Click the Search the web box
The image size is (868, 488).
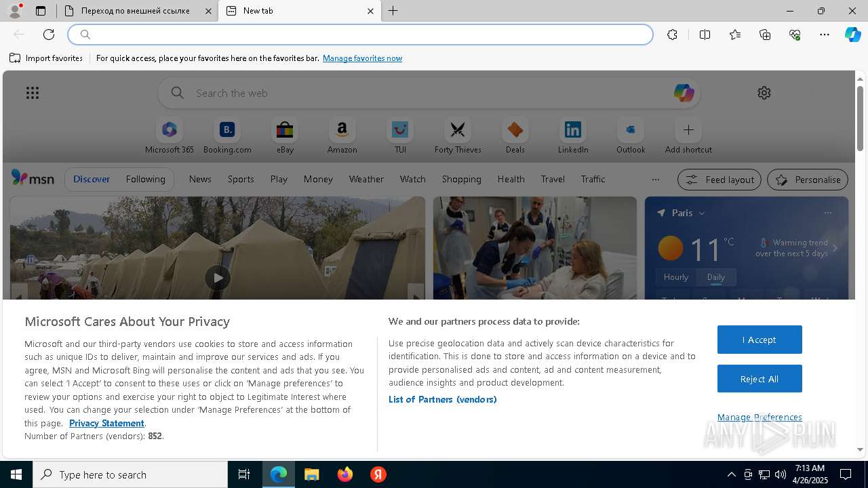429,93
